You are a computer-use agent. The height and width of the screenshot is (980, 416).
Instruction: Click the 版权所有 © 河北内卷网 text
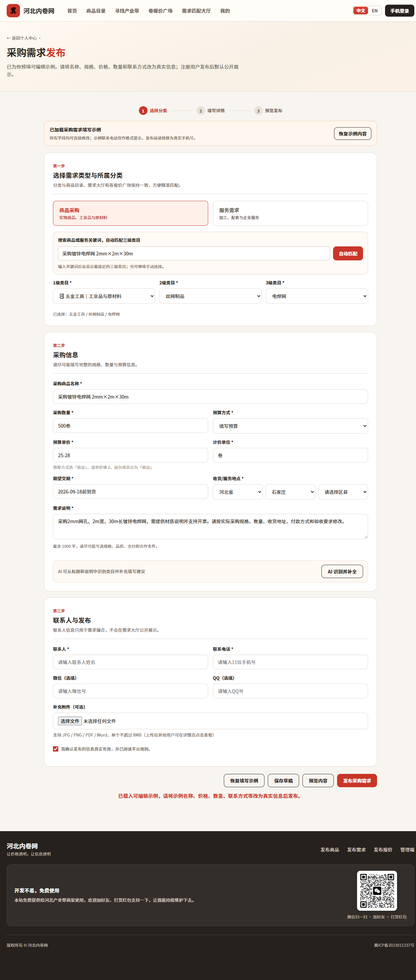coord(27,945)
